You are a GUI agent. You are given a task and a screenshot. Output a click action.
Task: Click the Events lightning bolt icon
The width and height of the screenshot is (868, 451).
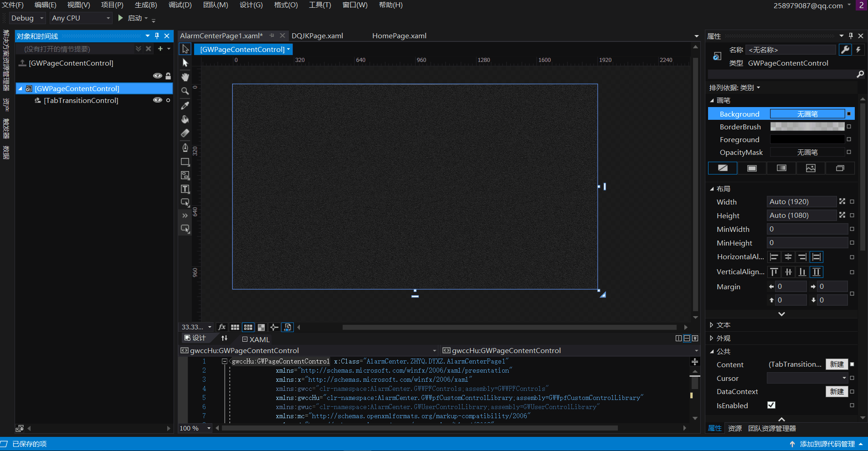(x=858, y=50)
